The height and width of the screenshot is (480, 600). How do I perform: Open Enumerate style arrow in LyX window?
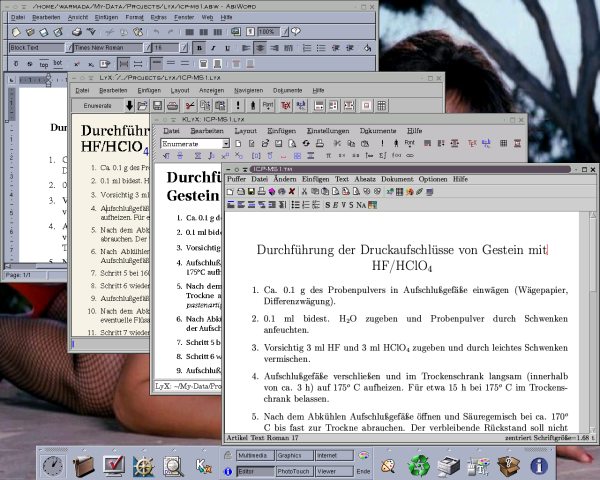pyautogui.click(x=129, y=106)
